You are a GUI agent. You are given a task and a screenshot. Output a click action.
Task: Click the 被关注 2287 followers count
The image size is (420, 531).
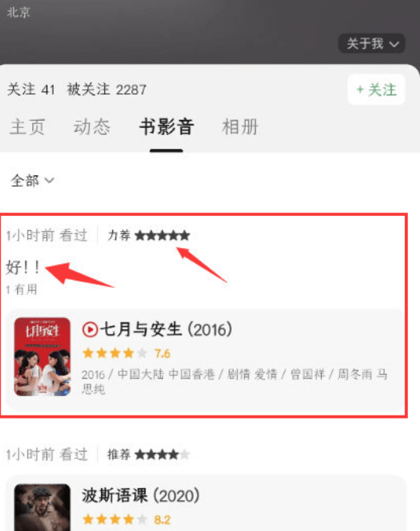tap(106, 90)
